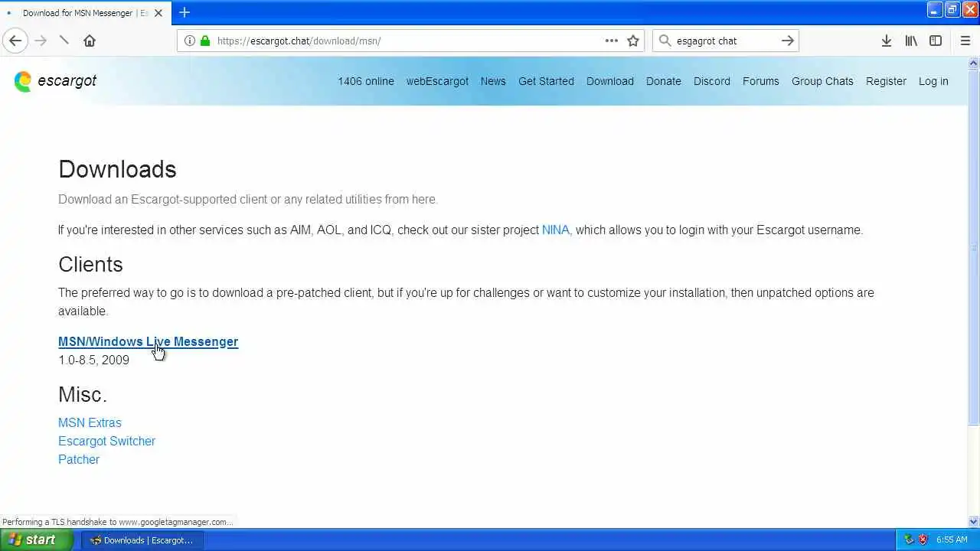Click the Clients heading

click(x=90, y=264)
